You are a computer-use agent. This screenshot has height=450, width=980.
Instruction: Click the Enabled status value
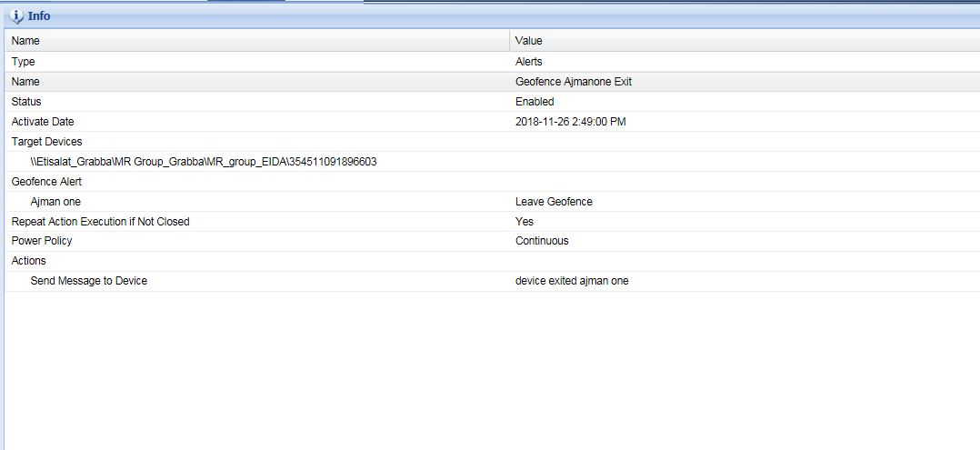click(534, 102)
